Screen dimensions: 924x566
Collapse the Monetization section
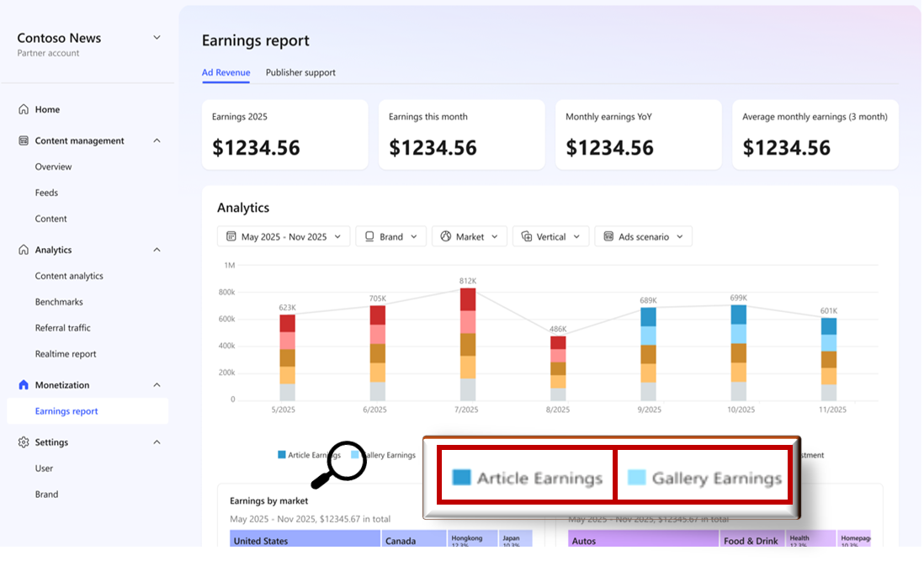click(157, 385)
